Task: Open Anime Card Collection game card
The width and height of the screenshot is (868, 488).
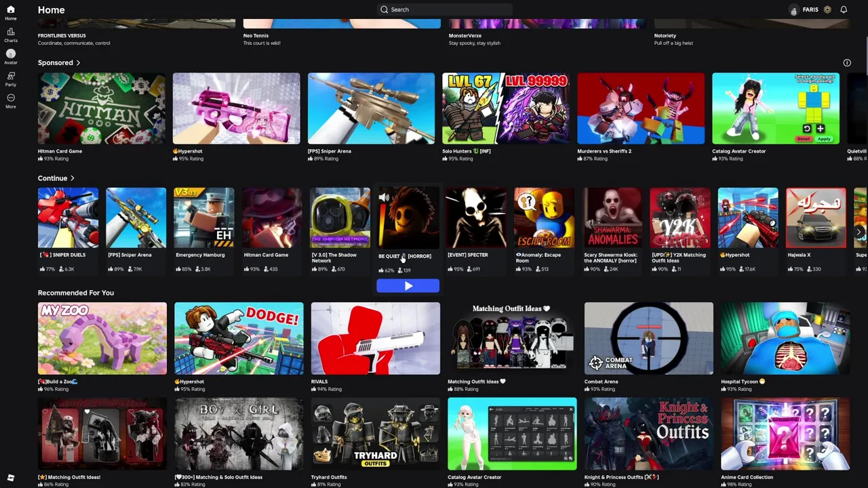Action: [x=785, y=434]
